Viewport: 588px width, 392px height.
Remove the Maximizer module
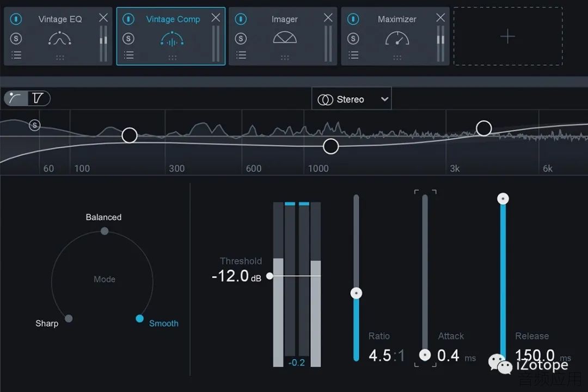pyautogui.click(x=440, y=17)
